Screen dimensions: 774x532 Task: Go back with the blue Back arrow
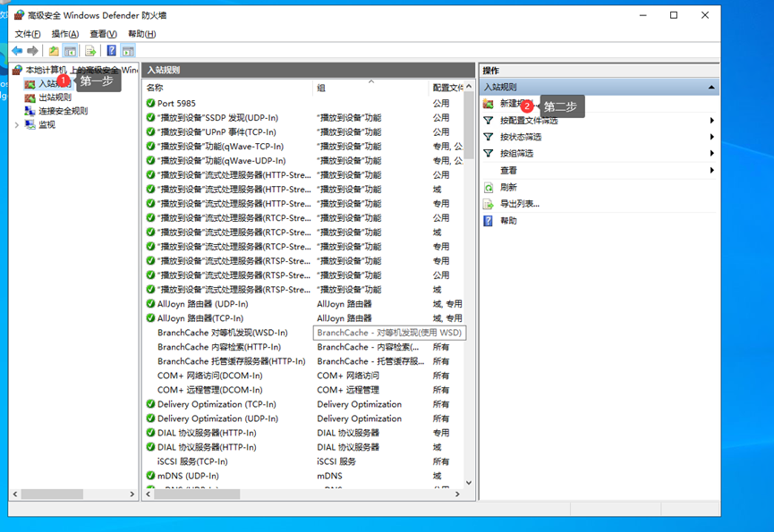(x=17, y=51)
